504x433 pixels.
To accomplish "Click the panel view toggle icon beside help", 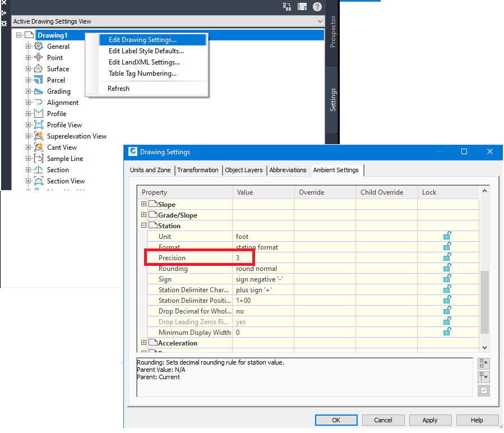I will click(302, 7).
